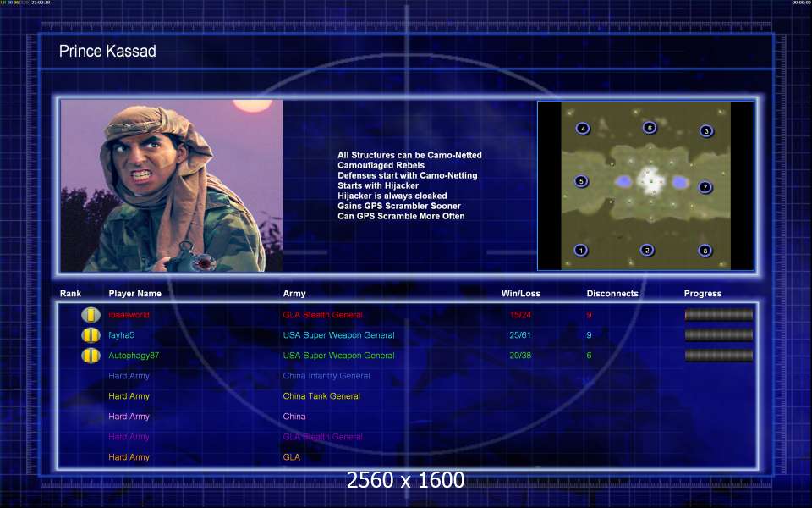Image resolution: width=812 pixels, height=508 pixels.
Task: Click the rank badge beside ibaasworld
Action: click(91, 315)
